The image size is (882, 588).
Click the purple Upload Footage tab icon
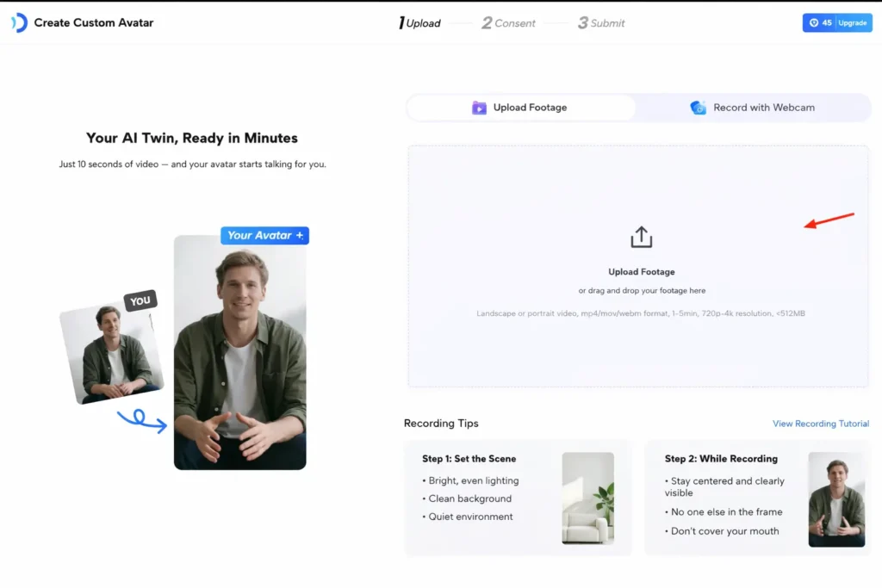[479, 108]
